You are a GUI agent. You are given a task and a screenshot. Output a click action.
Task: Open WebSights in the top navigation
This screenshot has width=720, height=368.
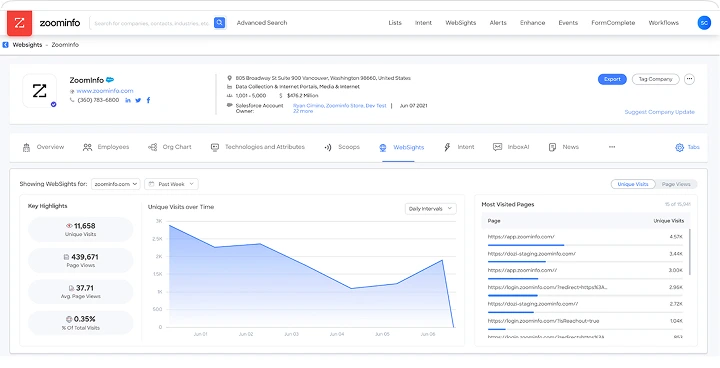click(x=461, y=23)
